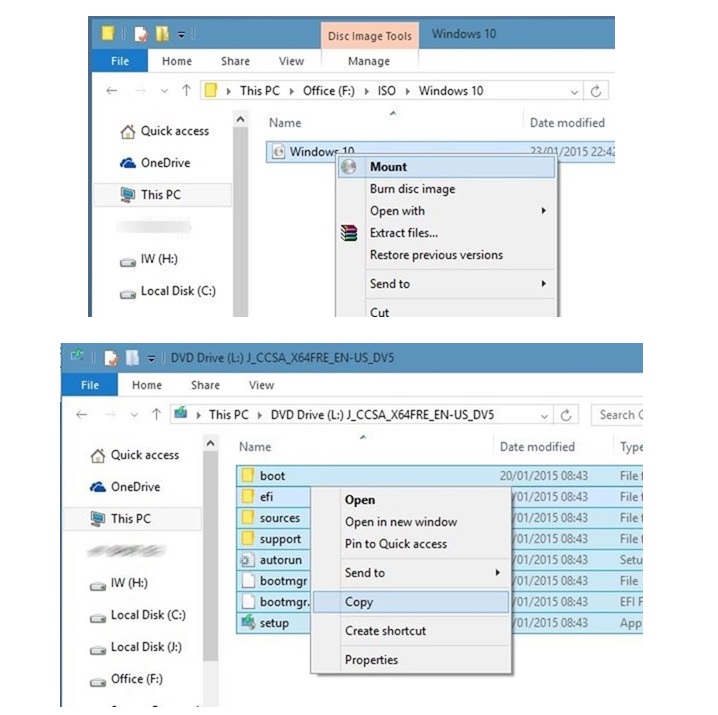
Task: Click Copy in the lower context menu
Action: [411, 602]
